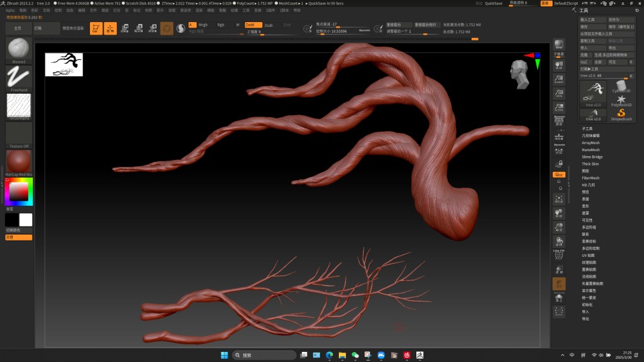Expand the 几何体编辑 subpalette
This screenshot has width=644, height=362.
coord(591,135)
